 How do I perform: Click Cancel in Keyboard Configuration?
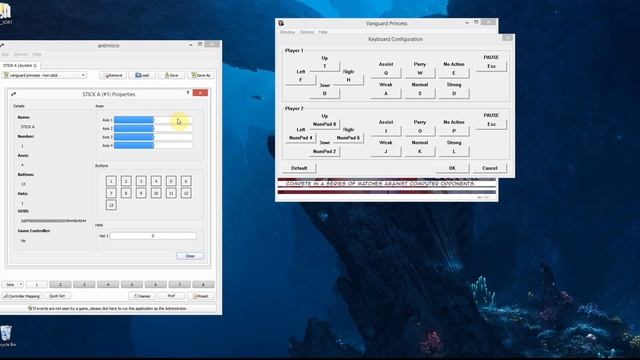[490, 168]
